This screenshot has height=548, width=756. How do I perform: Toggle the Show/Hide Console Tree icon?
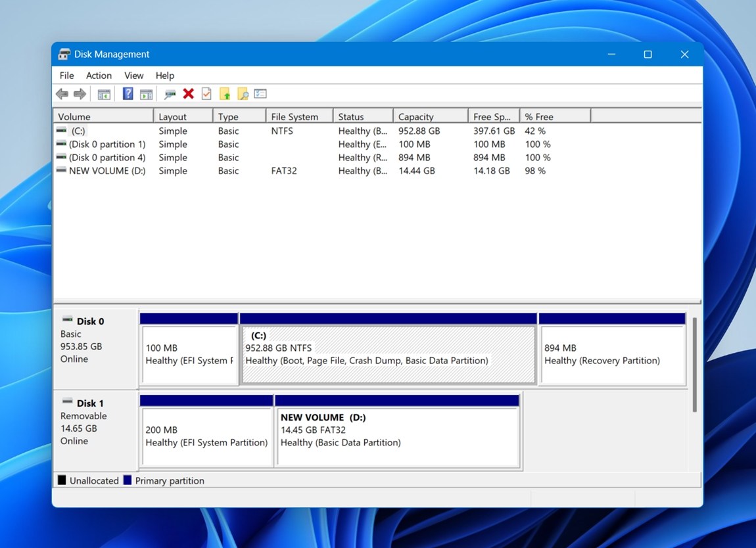click(x=104, y=94)
